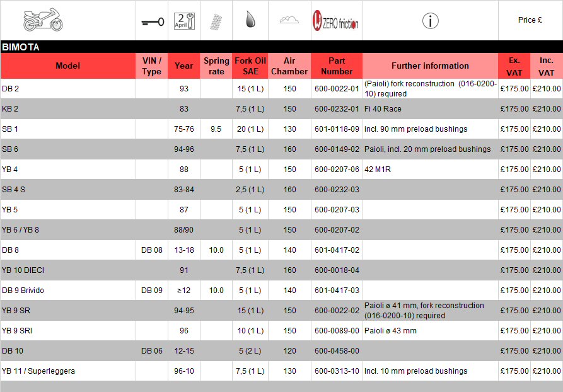The height and width of the screenshot is (392, 563).
Task: Click part number 601-0417-02 for DB 8
Action: pos(337,250)
